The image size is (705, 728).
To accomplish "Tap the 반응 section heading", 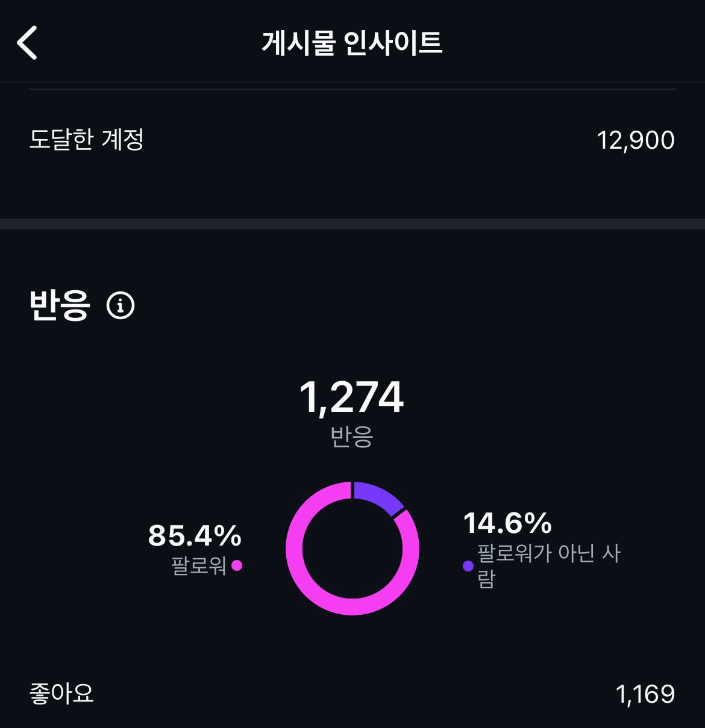I will pos(60,305).
